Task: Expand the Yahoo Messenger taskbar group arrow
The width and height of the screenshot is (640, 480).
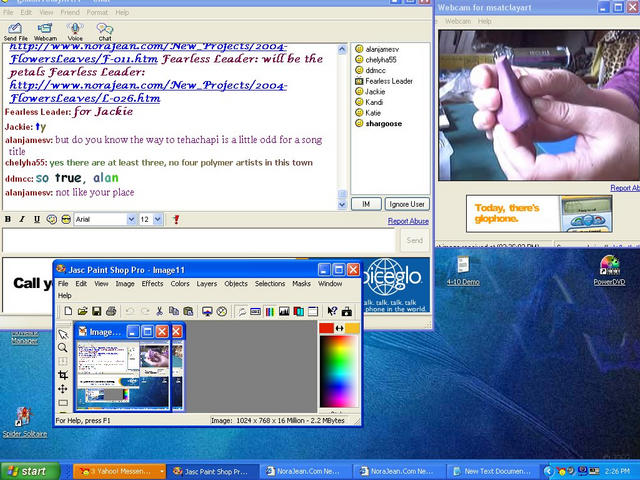Action: pos(162,471)
